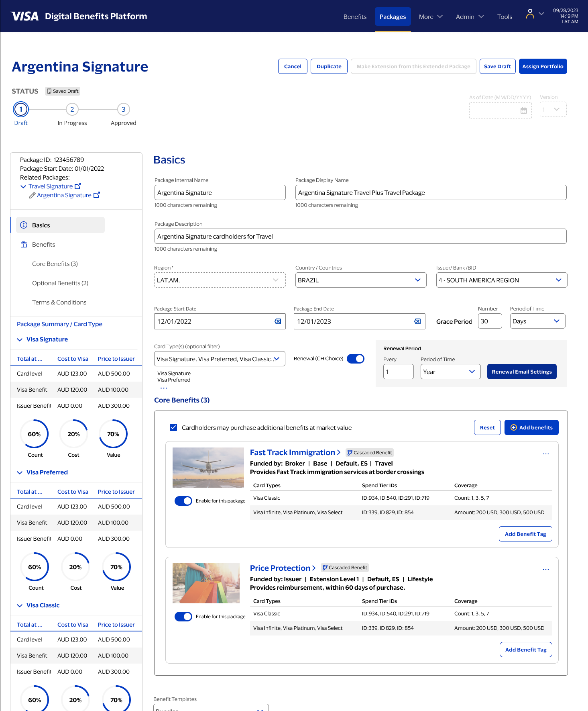Viewport: 588px width, 711px height.
Task: Collapse Visa Signature summary section
Action: (20, 340)
